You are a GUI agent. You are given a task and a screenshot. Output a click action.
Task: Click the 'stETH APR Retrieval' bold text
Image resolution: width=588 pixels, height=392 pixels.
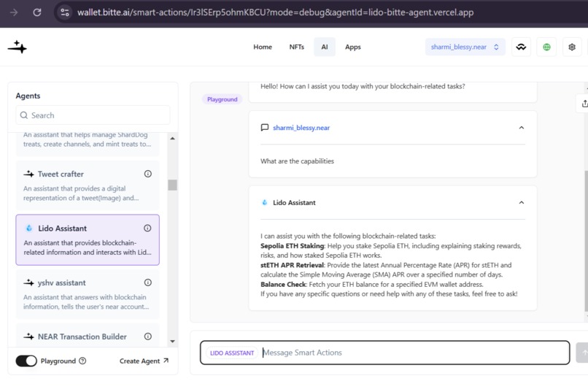coord(292,265)
